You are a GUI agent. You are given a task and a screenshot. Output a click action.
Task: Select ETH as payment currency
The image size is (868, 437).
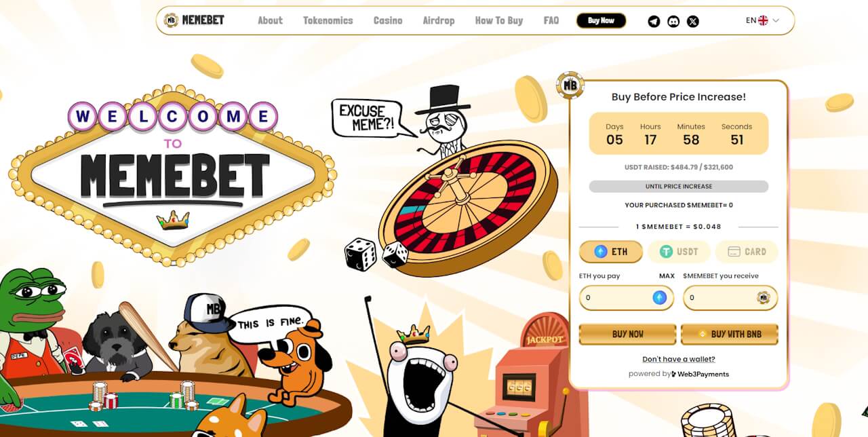(x=610, y=252)
